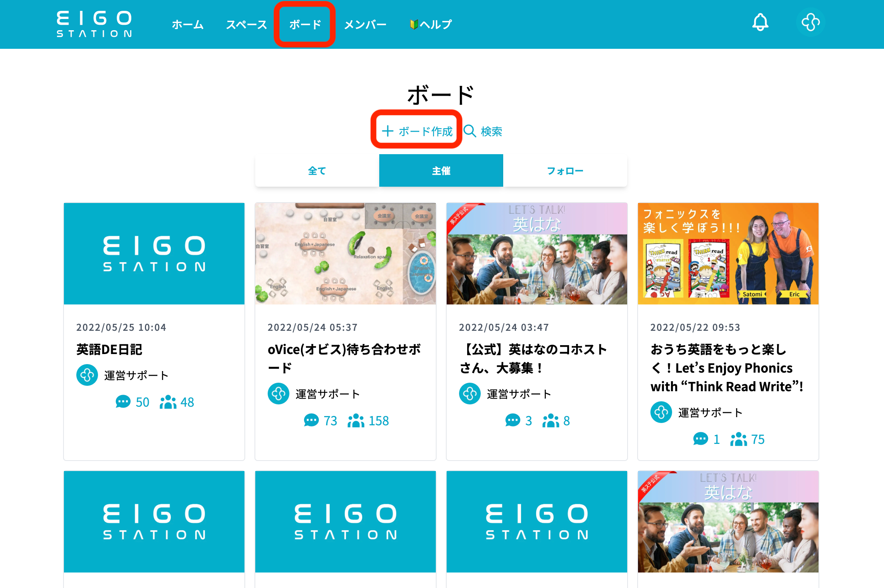Image resolution: width=884 pixels, height=588 pixels.
Task: Switch to the フォロー tab
Action: point(565,171)
